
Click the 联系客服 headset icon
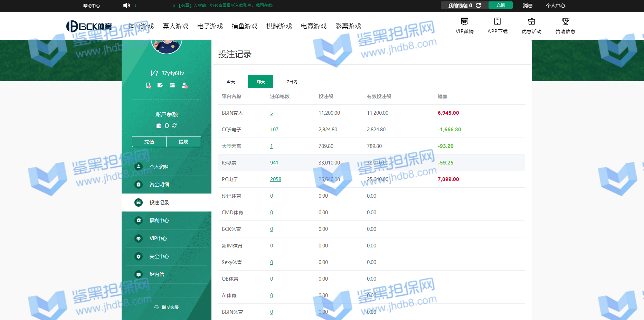(x=157, y=307)
